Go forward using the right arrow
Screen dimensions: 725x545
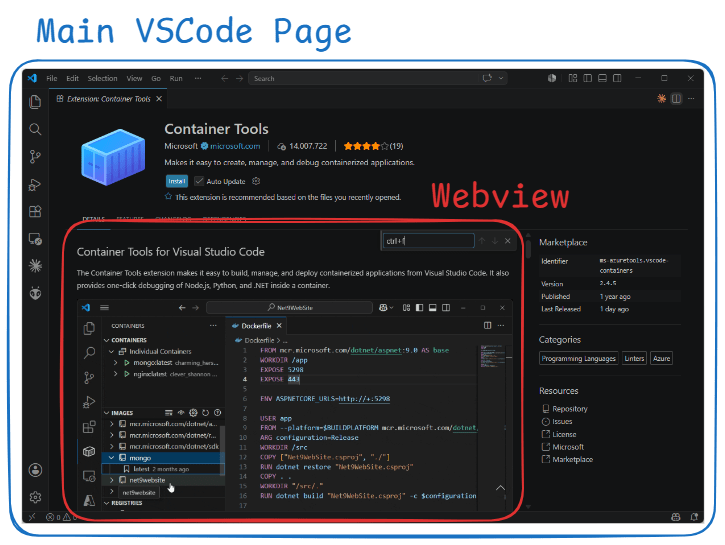click(x=239, y=79)
